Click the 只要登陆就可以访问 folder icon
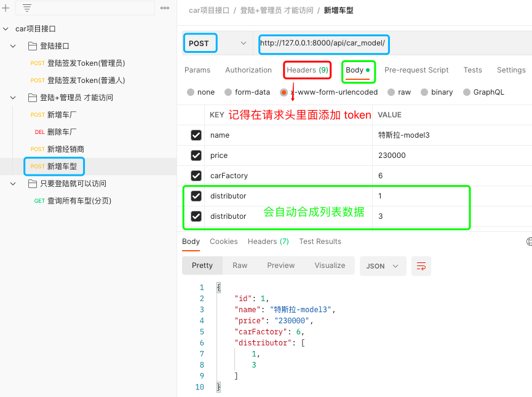This screenshot has width=532, height=397. (33, 184)
